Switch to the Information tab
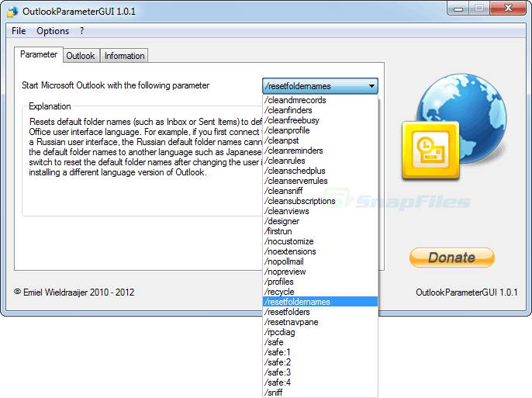The height and width of the screenshot is (398, 532). 124,56
